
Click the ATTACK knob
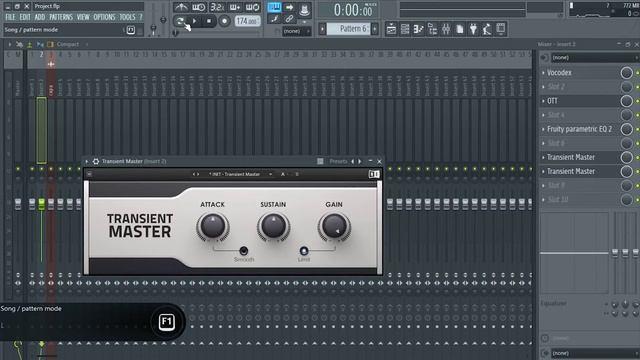(x=212, y=227)
